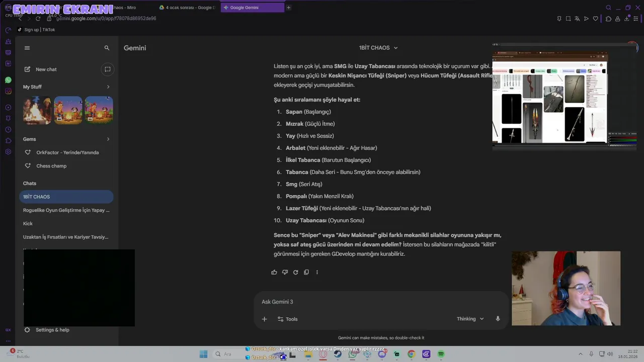This screenshot has height=362, width=644.
Task: Open Settings & help
Action: [47, 330]
